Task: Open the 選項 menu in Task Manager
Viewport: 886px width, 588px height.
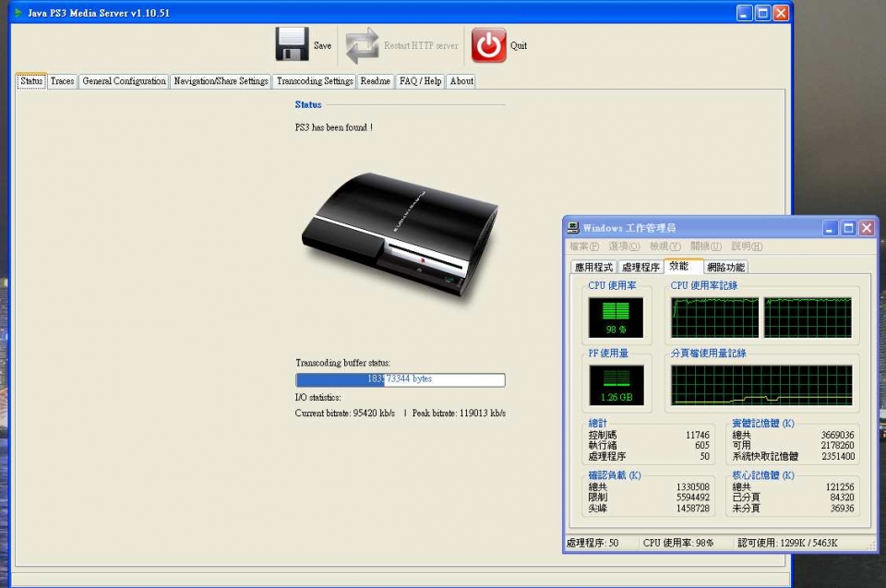Action: click(x=623, y=246)
